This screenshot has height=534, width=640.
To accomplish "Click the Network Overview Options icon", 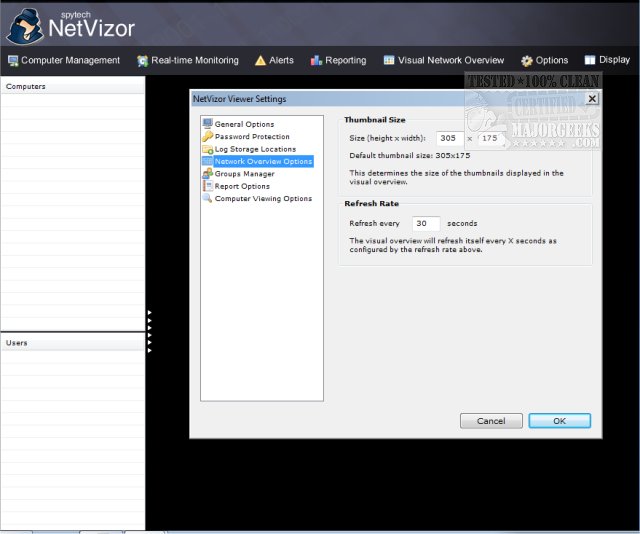I will click(x=208, y=161).
